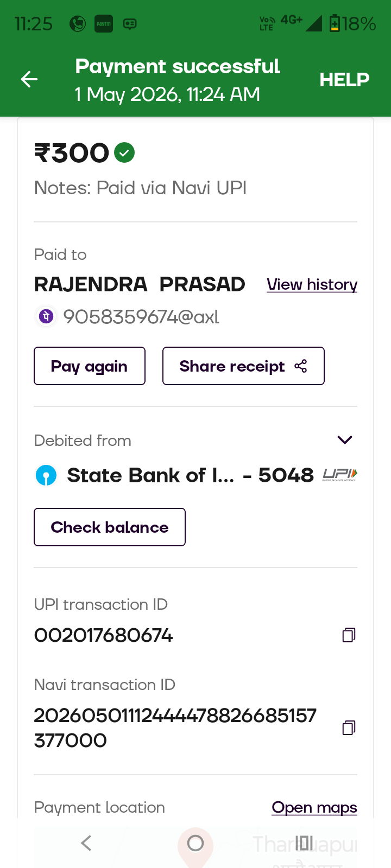This screenshot has width=391, height=868.
Task: Tap the back arrow in the header
Action: click(x=29, y=80)
